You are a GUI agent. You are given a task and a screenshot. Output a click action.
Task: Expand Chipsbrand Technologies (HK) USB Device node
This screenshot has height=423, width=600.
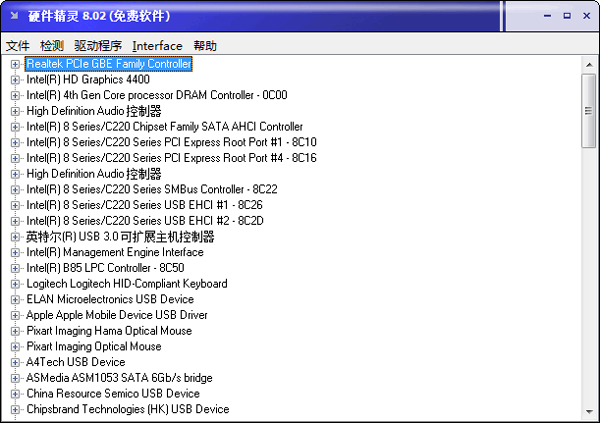15,410
